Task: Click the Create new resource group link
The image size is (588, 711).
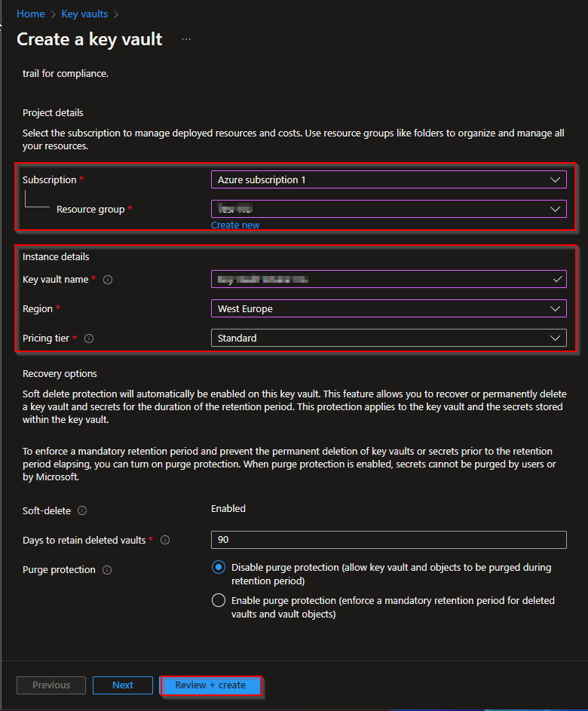Action: (x=235, y=225)
